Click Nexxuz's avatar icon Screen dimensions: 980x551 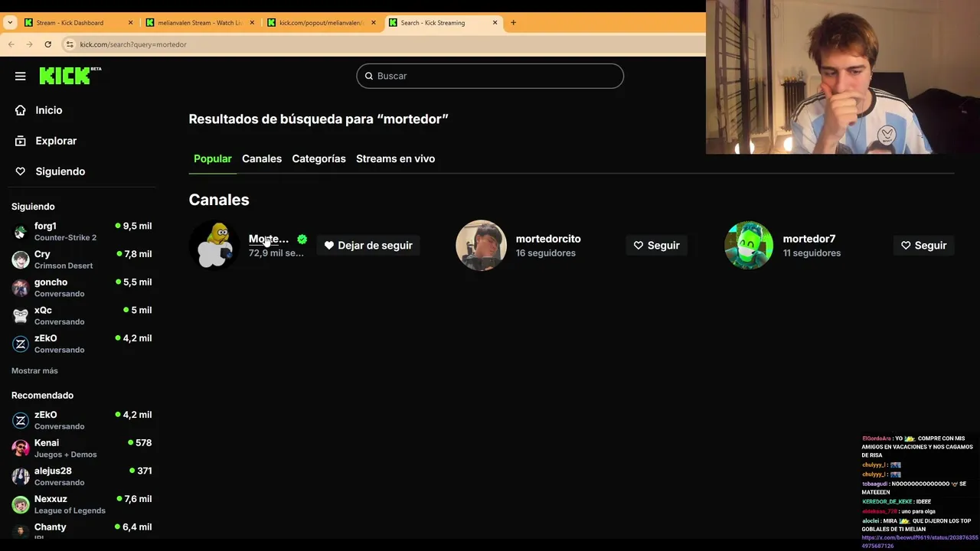(21, 504)
